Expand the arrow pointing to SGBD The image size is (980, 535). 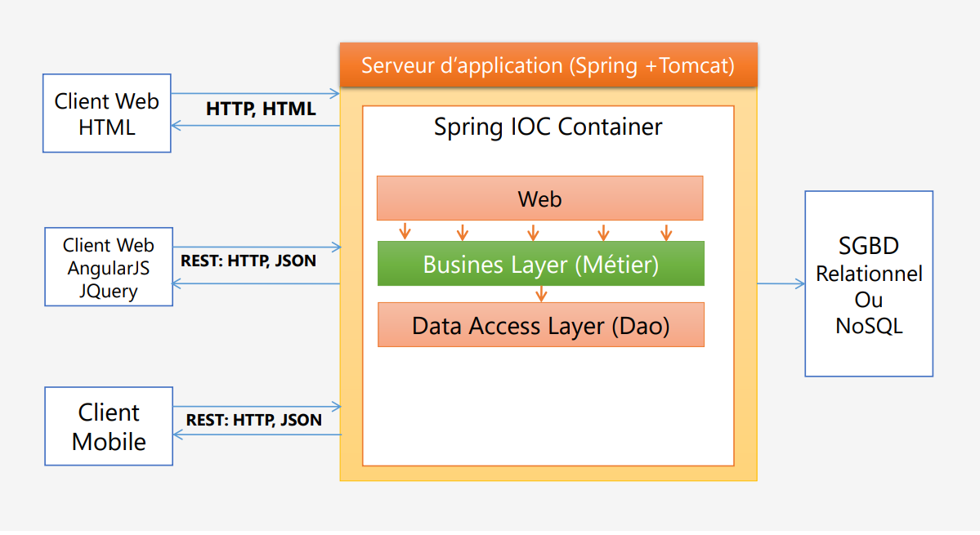(x=781, y=283)
